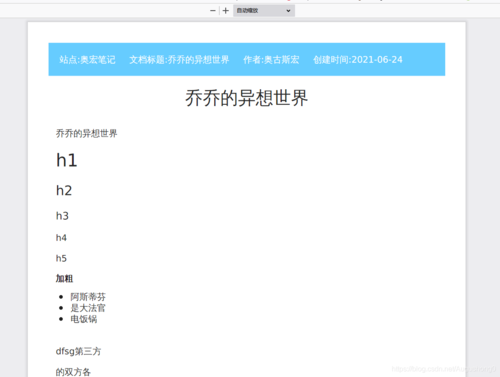This screenshot has width=500, height=377.
Task: Click the bold text 加粗
Action: tap(64, 278)
